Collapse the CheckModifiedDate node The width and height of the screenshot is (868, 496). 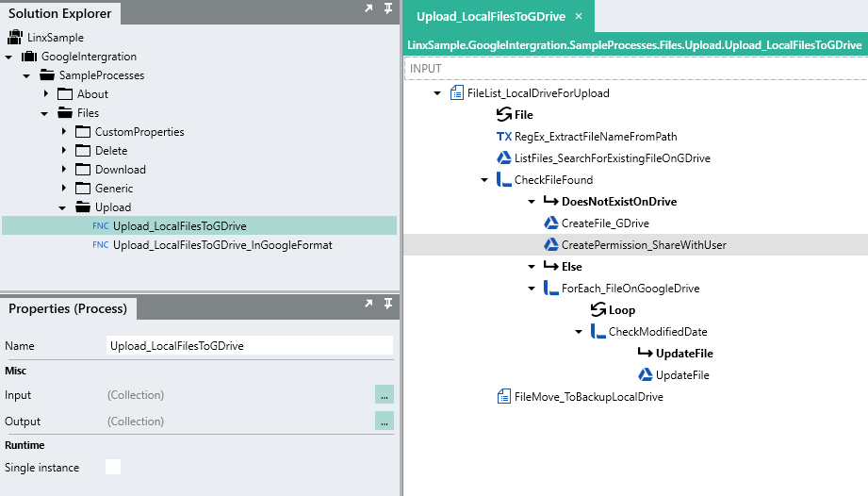point(579,332)
